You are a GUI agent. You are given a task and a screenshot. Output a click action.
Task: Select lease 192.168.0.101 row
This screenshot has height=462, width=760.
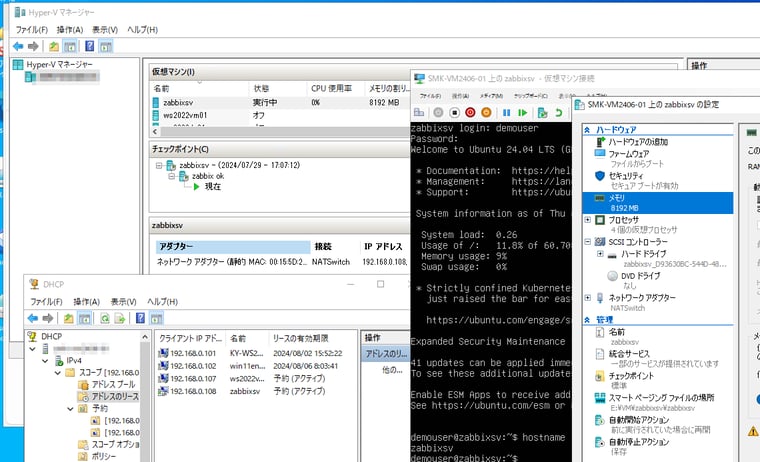click(x=257, y=353)
